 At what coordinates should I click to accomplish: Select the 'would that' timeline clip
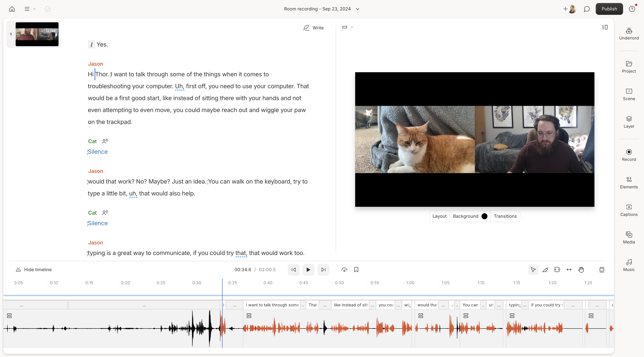click(427, 305)
